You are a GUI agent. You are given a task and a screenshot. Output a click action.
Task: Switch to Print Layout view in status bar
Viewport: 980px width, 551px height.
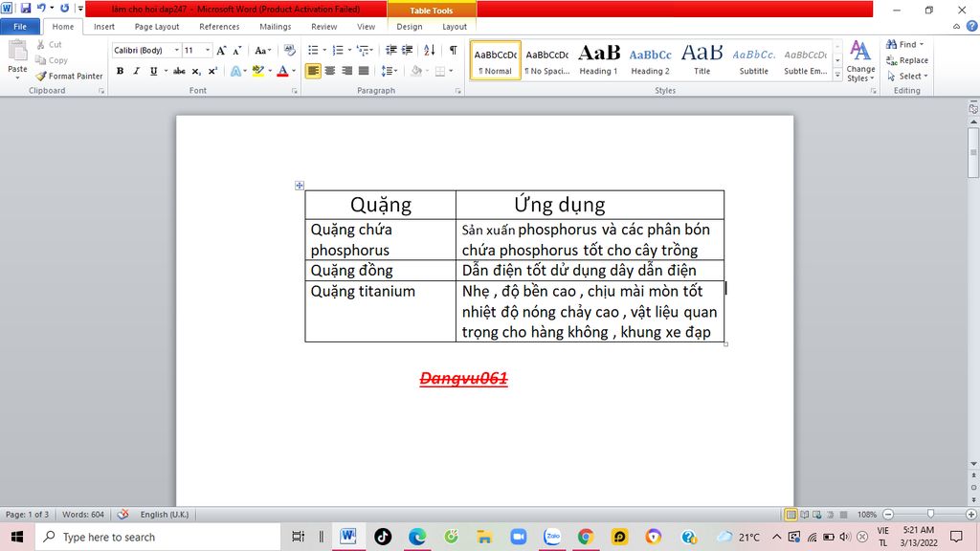(791, 514)
